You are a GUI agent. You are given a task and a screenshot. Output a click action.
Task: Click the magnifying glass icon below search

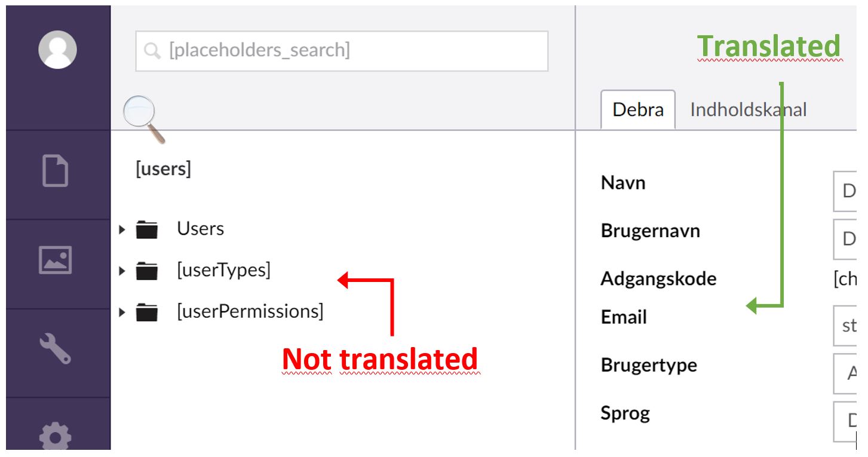coord(143,120)
